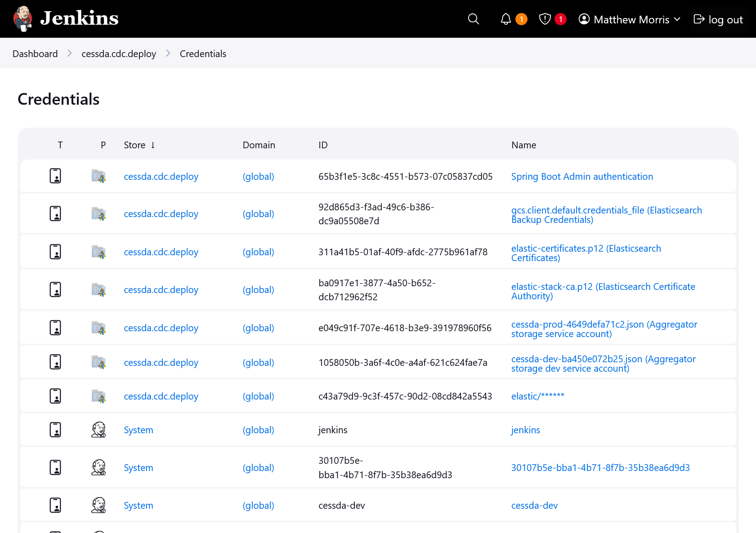Click the Jenkins logo butler icon
Viewport: 756px width, 533px height.
tap(23, 19)
